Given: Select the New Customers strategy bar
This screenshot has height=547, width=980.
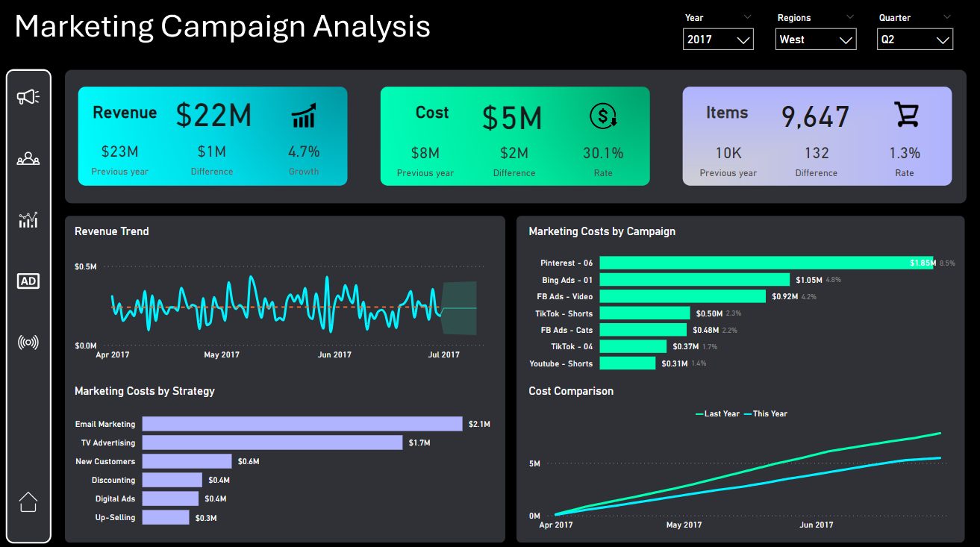Looking at the screenshot, I should tap(187, 461).
